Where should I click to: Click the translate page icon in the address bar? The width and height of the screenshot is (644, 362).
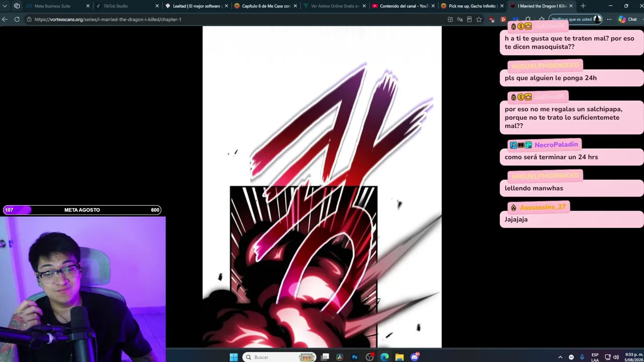click(460, 19)
